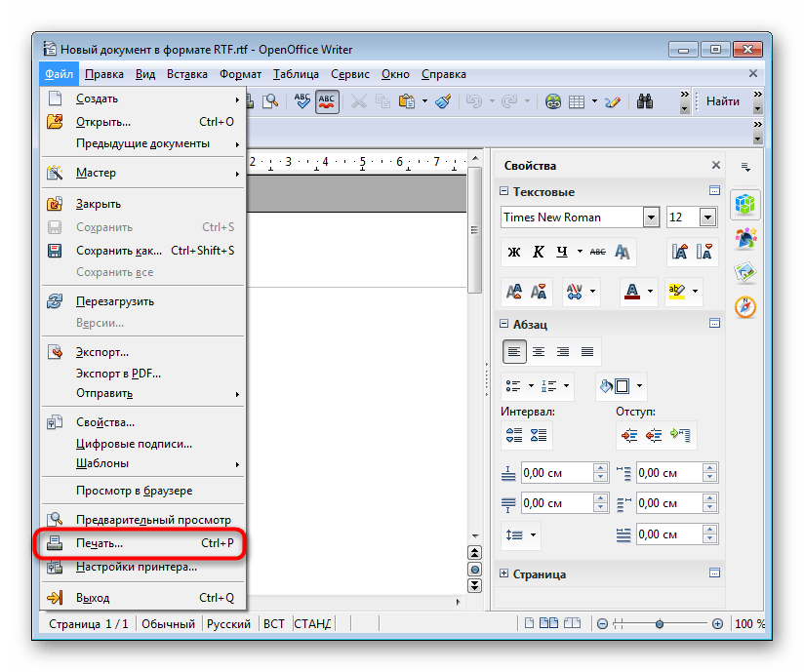804x672 pixels.
Task: Open the Times New Roman font dropdown
Action: 651,217
